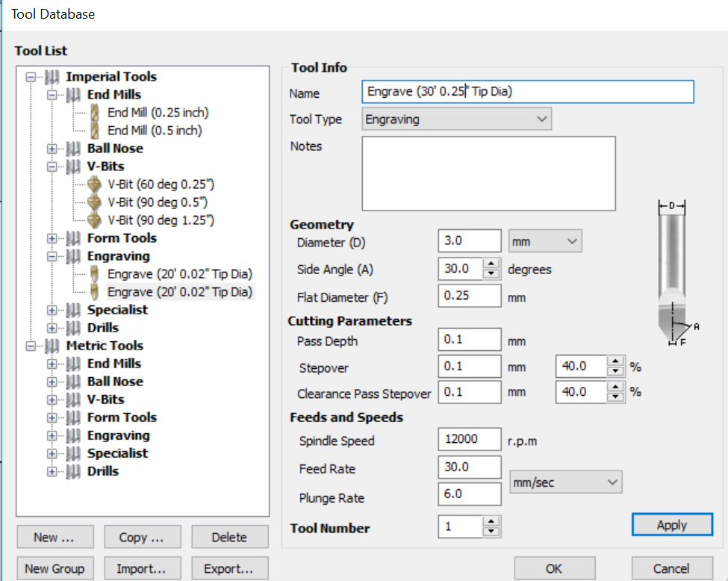Click the tool Name field
728x581 pixels.
click(528, 92)
